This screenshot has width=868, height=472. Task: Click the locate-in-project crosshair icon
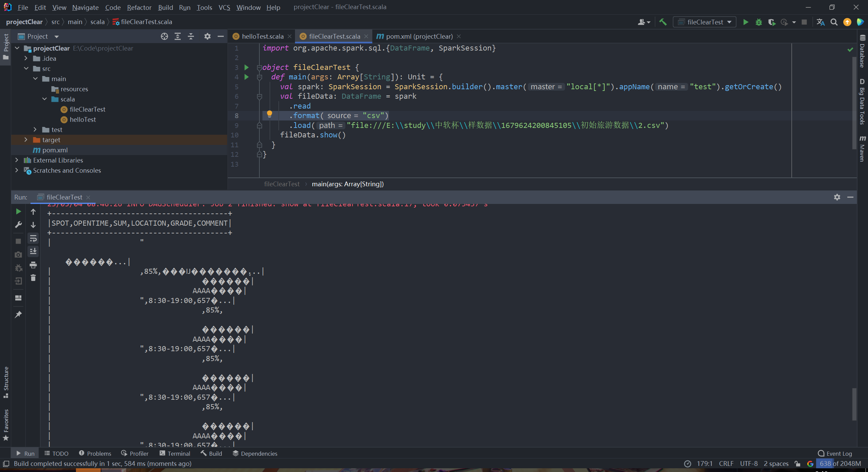[164, 36]
